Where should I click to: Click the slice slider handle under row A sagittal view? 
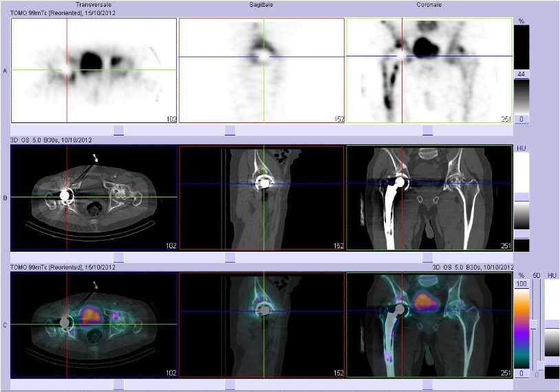coord(230,130)
